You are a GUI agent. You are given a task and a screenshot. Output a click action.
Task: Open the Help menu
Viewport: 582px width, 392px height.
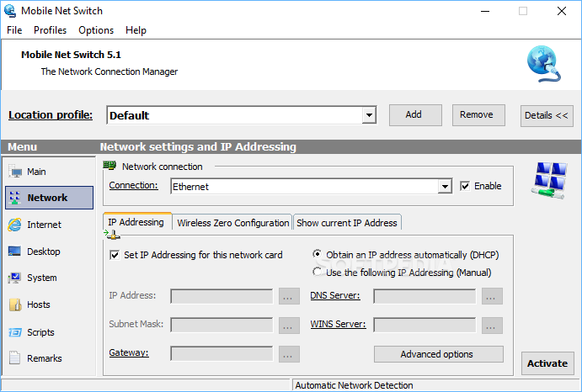[136, 30]
